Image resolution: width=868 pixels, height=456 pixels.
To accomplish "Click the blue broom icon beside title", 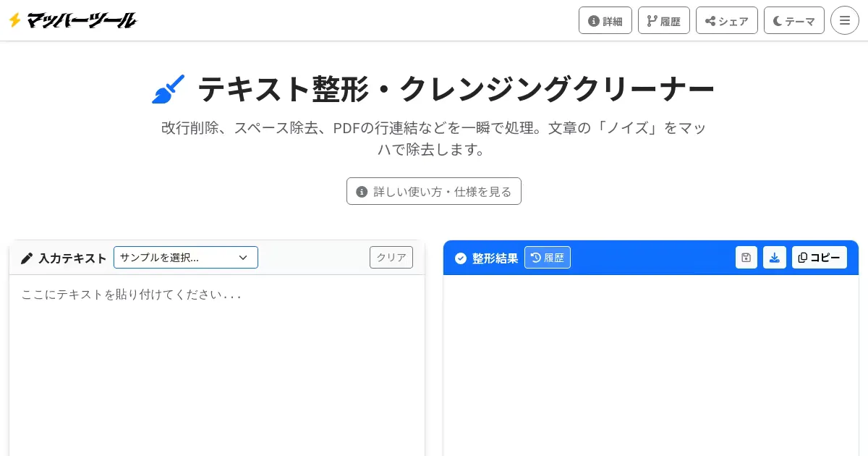I will pyautogui.click(x=169, y=89).
